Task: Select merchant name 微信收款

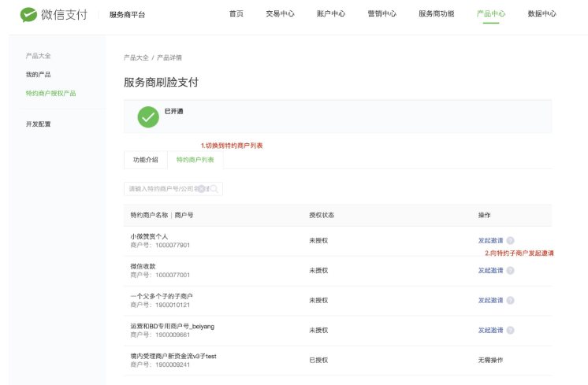Action: 143,266
